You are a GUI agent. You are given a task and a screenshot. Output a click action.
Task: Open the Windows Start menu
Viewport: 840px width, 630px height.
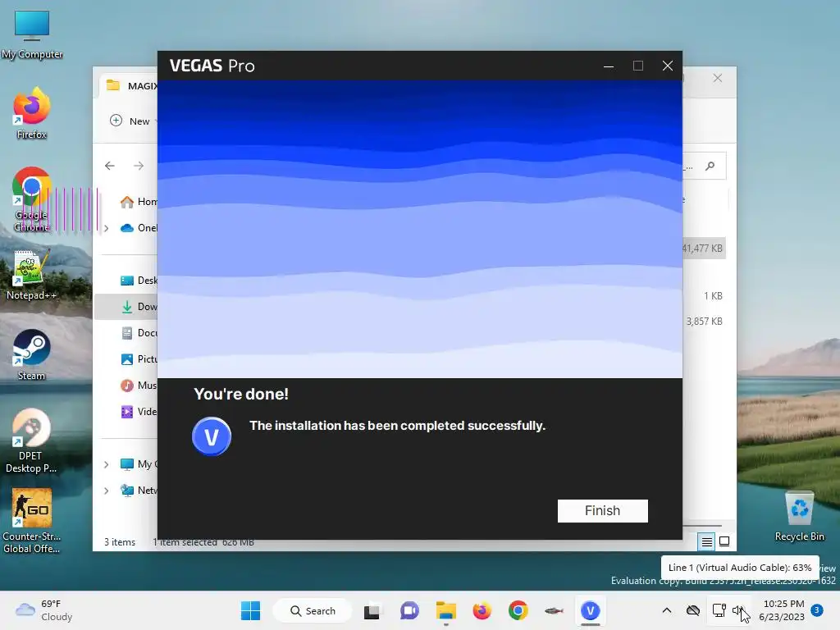tap(250, 610)
